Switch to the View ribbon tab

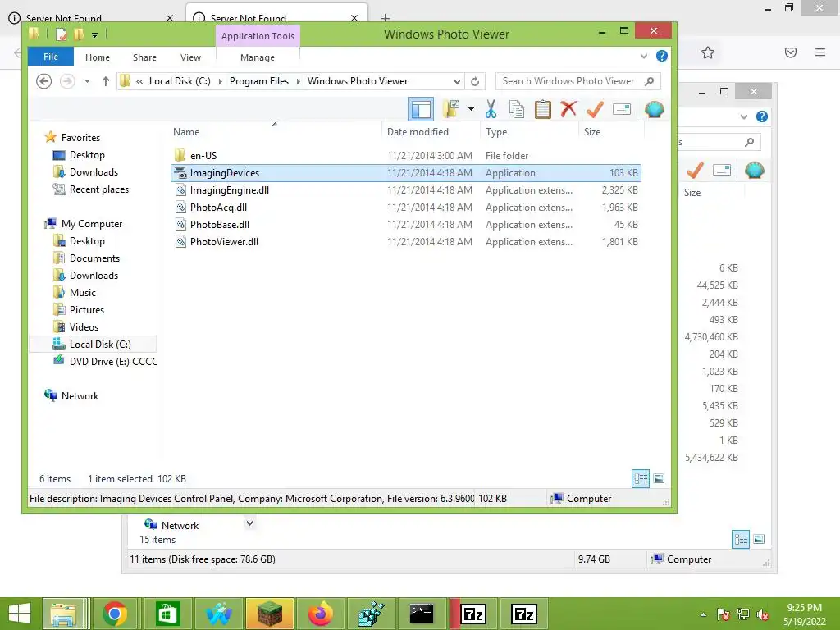click(190, 57)
